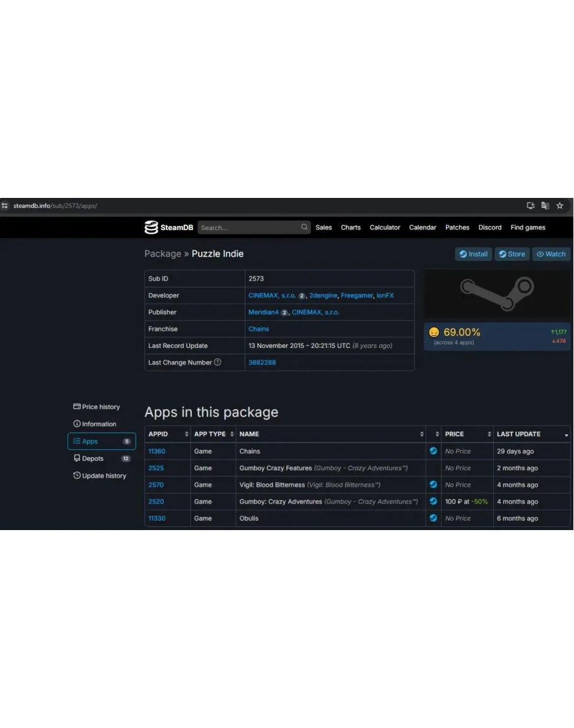Sort the table by the APPID column
The height and width of the screenshot is (728, 574).
[x=167, y=434]
